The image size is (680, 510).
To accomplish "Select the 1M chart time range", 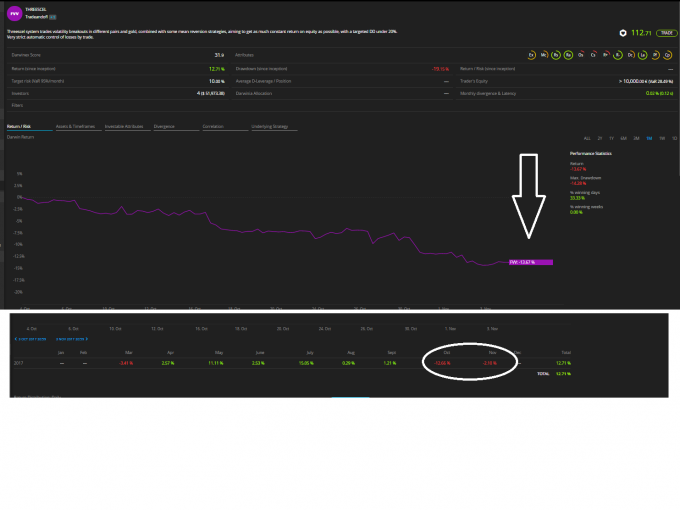I will [649, 138].
